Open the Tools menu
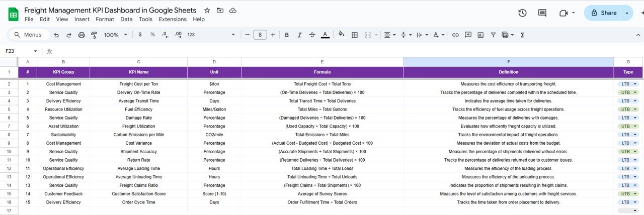The image size is (644, 215). click(x=145, y=19)
